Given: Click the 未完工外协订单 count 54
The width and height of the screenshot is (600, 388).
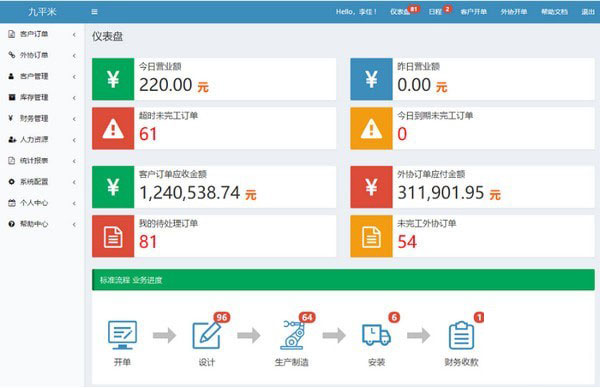Looking at the screenshot, I should (407, 242).
